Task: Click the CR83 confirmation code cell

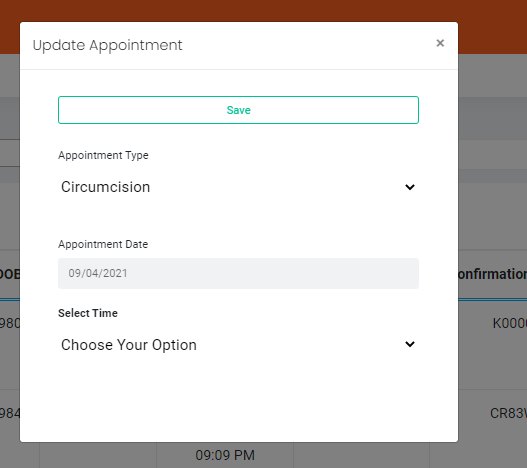Action: pyautogui.click(x=508, y=413)
